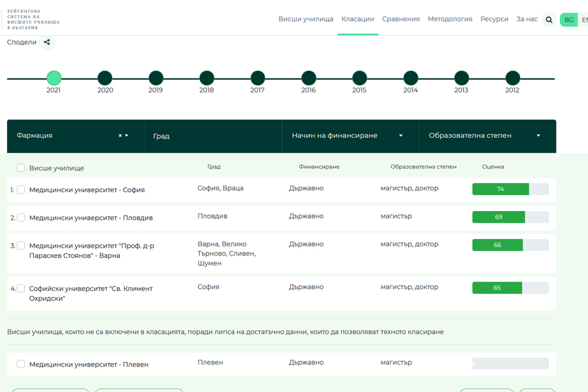Expand Начин на финансиране dropdown
Image resolution: width=588 pixels, height=392 pixels.
click(x=401, y=135)
